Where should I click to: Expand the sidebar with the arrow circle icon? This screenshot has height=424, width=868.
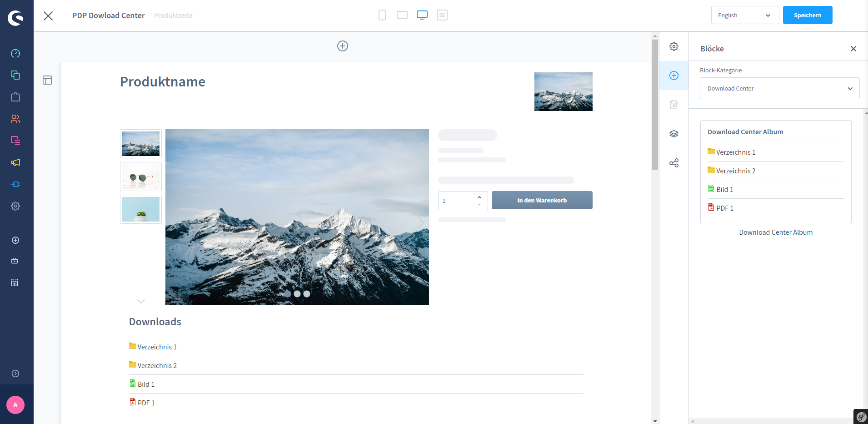[15, 374]
